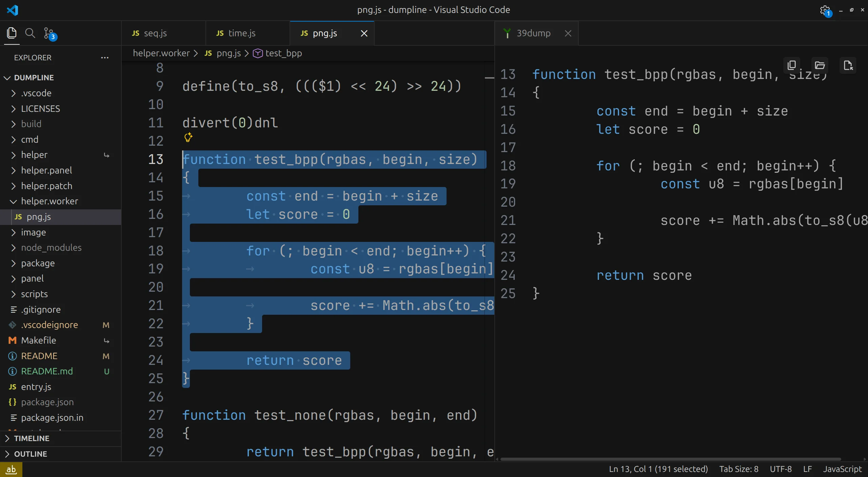Screen dimensions: 868x477
Task: Switch to the seq.js tab
Action: pyautogui.click(x=155, y=33)
